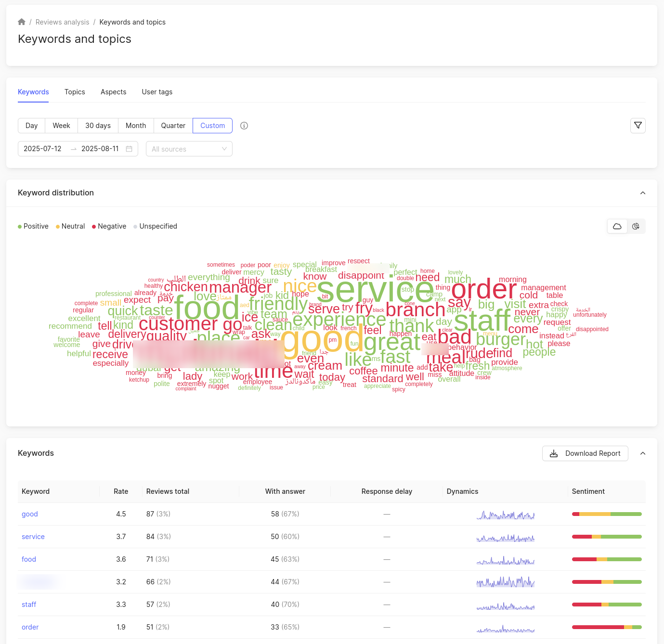Go to Reviews analysis breadcrumb
This screenshot has height=644, width=664.
tap(62, 22)
